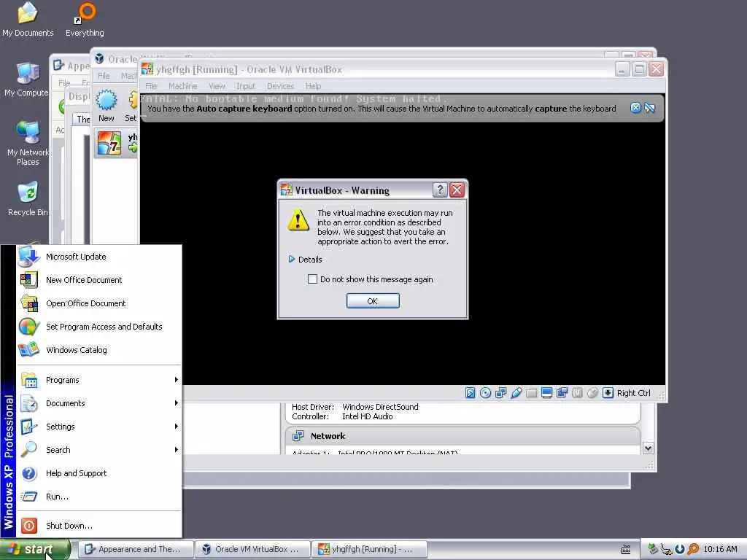Click the network activity status icon
The width and height of the screenshot is (747, 560).
click(x=500, y=393)
